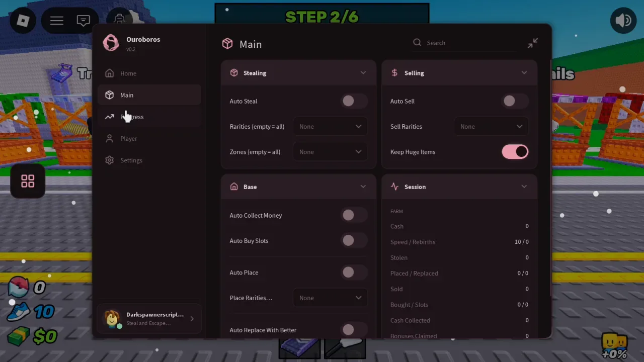
Task: Collapse the Ouroboros window with arrows icon
Action: tap(532, 43)
